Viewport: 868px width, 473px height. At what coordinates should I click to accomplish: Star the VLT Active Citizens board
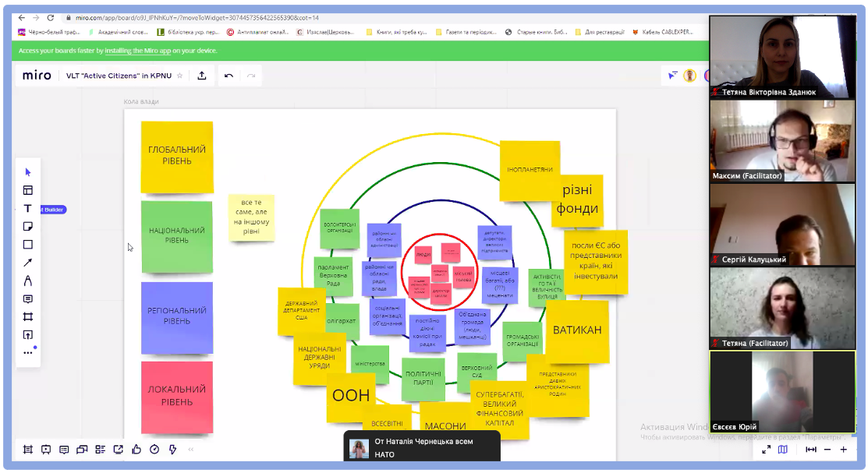[179, 76]
